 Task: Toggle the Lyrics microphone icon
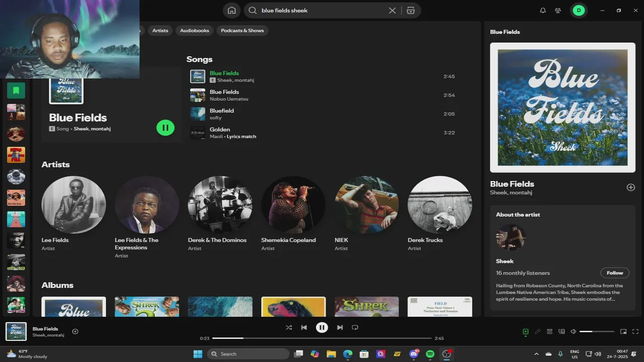pos(537,331)
